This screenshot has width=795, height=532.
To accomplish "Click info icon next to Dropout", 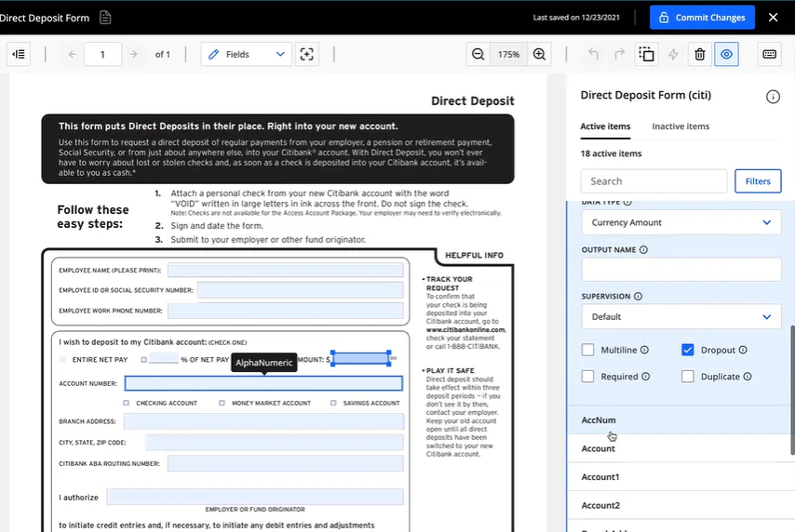I will pos(743,350).
